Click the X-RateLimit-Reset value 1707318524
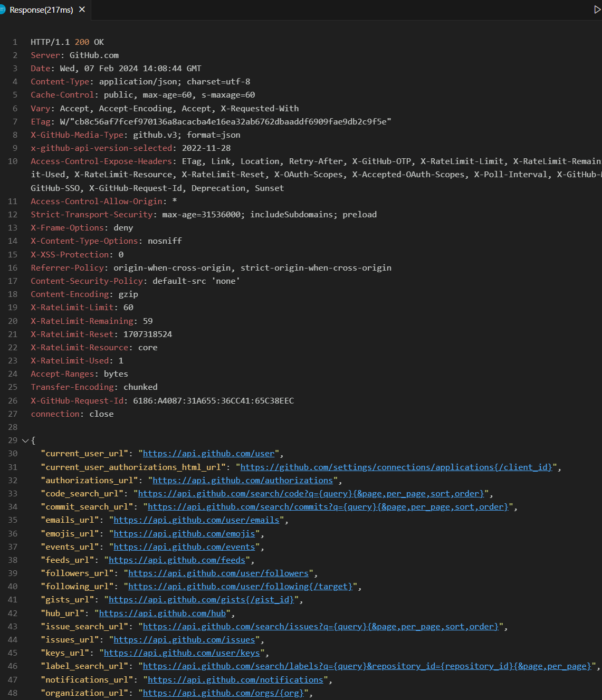The image size is (602, 700). click(x=148, y=334)
